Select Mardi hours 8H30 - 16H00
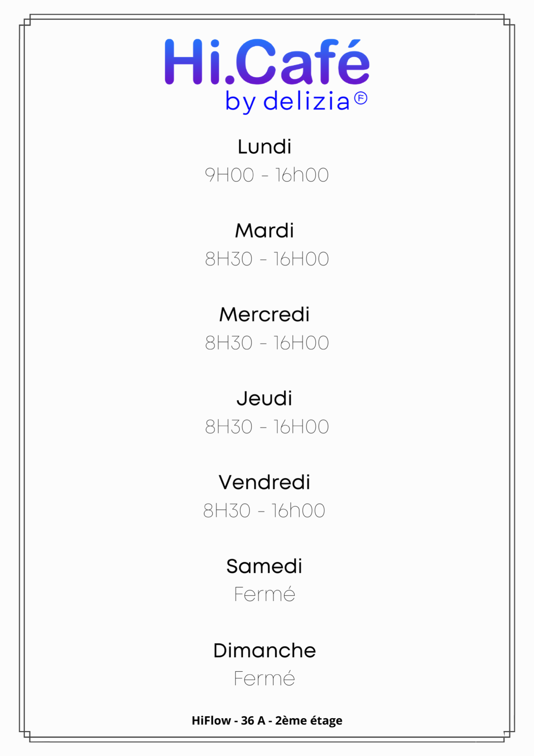Image resolution: width=534 pixels, height=756 pixels. pos(267,259)
